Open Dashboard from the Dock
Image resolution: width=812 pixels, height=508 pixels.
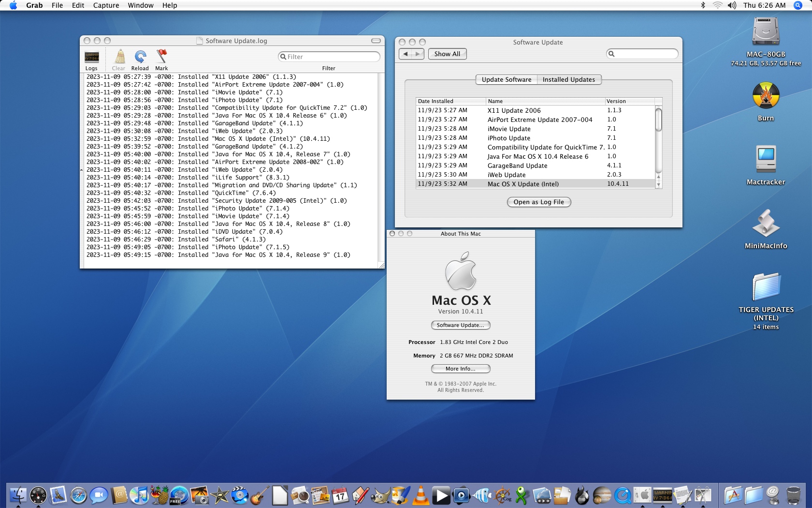click(39, 495)
